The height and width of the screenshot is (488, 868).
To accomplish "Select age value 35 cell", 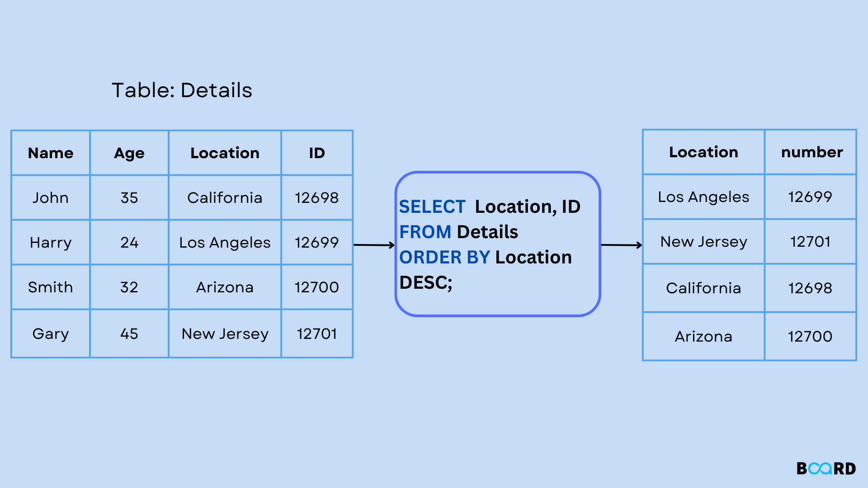I will (x=129, y=198).
